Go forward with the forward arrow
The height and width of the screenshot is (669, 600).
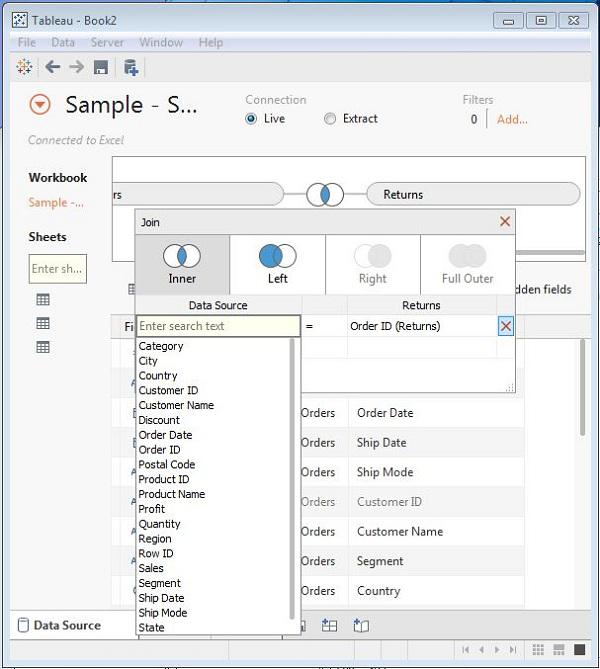click(77, 67)
